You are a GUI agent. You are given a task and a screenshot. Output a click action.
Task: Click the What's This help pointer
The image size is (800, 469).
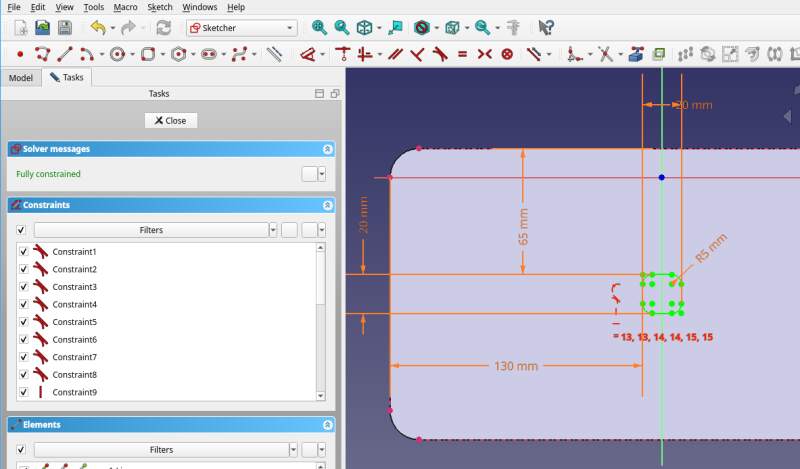[546, 28]
